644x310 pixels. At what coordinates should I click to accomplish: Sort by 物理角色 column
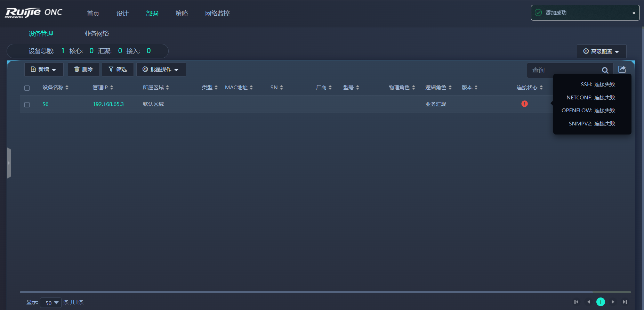click(x=402, y=88)
